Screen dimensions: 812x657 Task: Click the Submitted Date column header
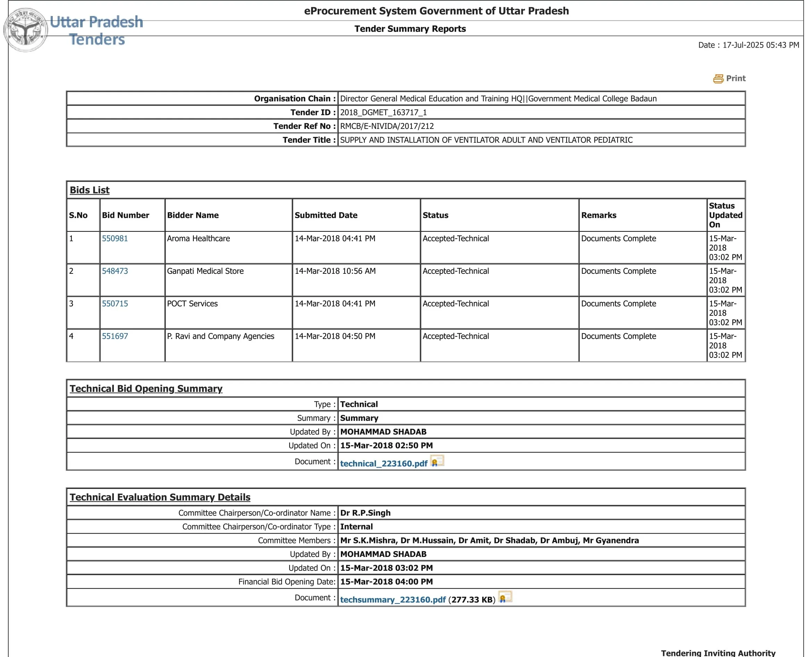coord(326,215)
